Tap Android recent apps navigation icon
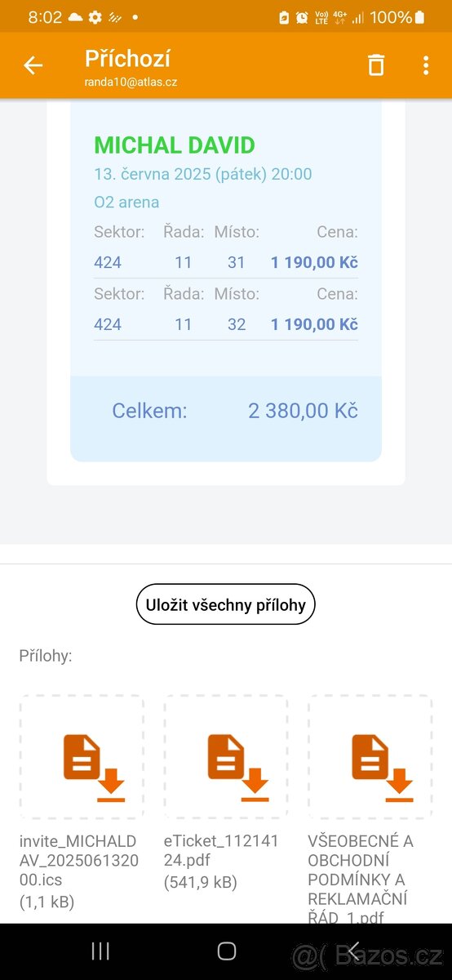The image size is (452, 980). click(x=100, y=951)
